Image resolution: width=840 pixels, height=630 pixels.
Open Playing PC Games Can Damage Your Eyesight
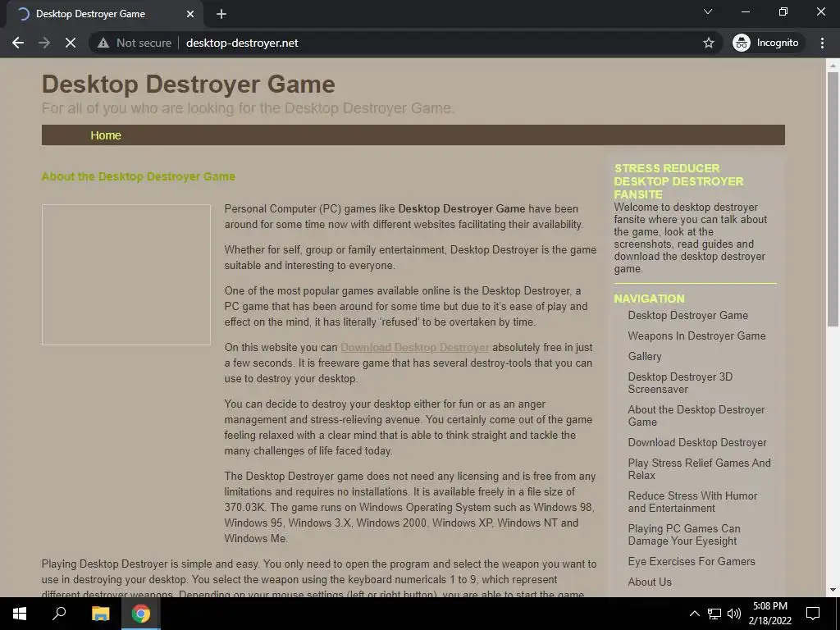click(684, 535)
